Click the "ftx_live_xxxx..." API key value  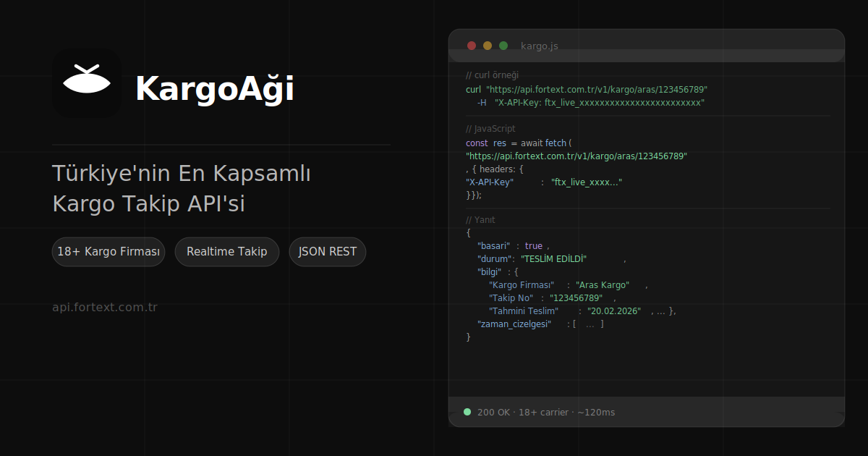pos(586,182)
